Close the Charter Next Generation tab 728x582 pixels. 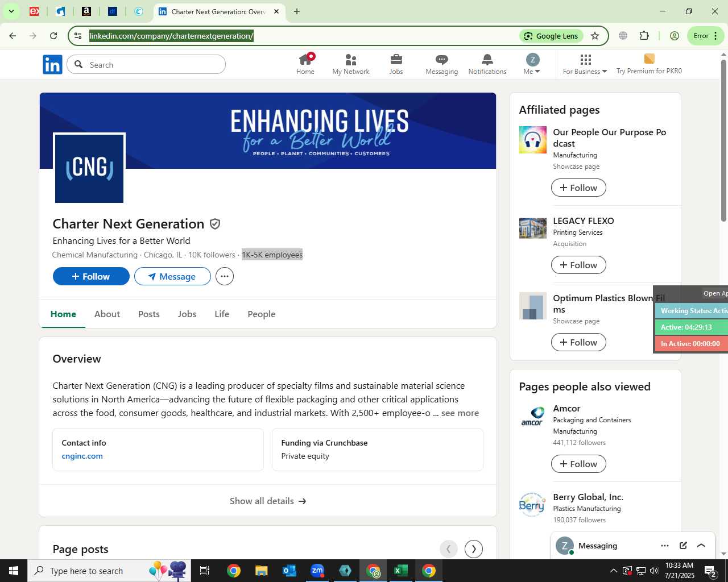coord(276,11)
